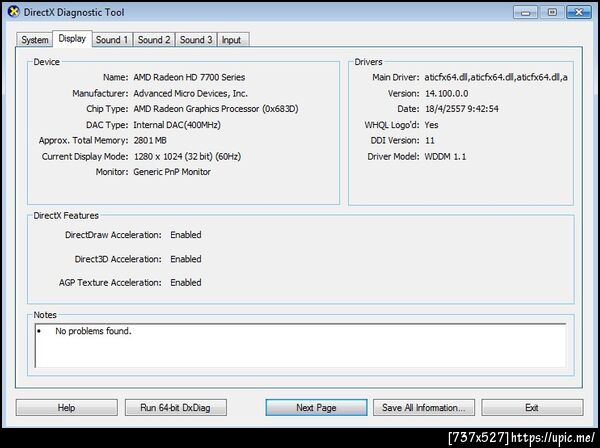Click the 'DirectX Features' group heading
Screen dimensions: 600x448
(66, 216)
